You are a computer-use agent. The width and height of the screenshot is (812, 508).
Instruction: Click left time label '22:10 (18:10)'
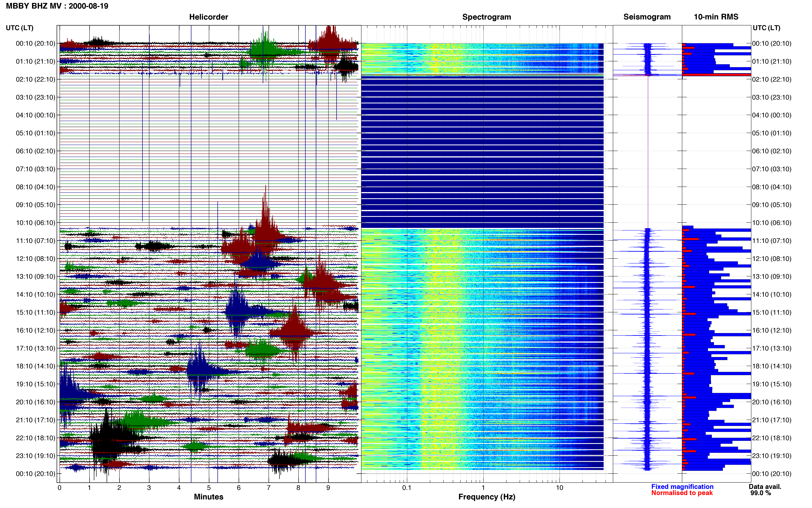[x=36, y=438]
